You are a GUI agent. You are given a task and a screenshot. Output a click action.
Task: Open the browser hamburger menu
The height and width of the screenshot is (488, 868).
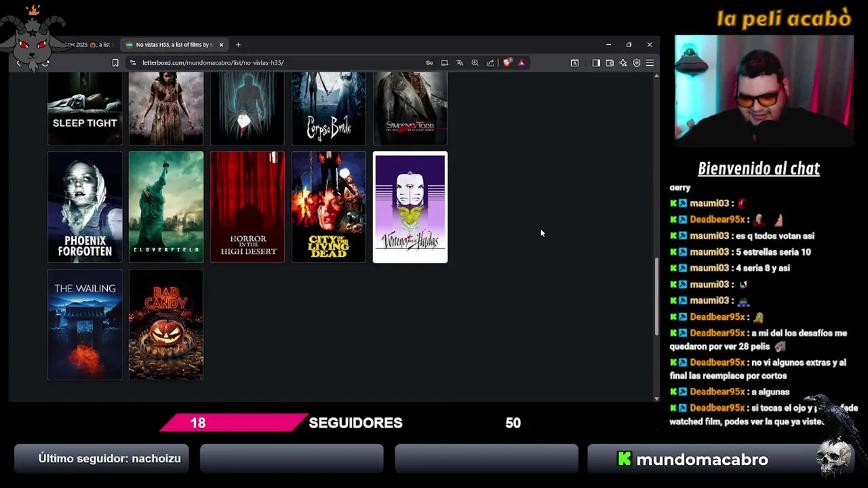point(650,63)
